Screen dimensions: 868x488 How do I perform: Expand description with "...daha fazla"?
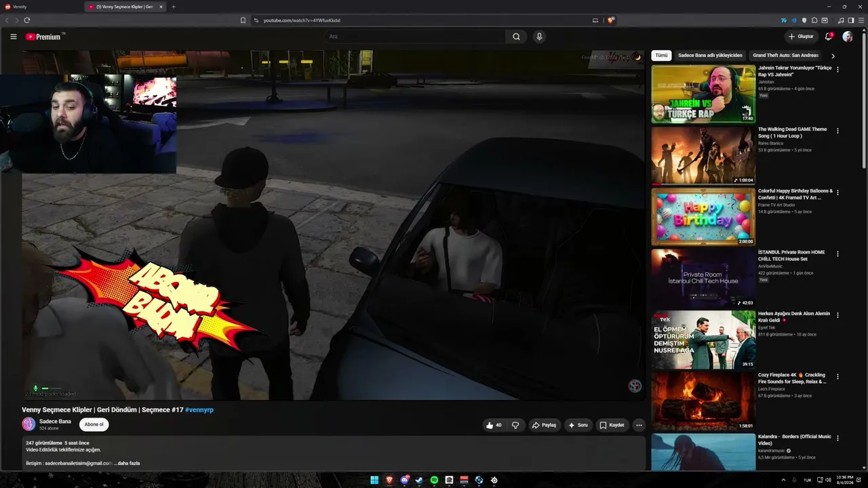pos(127,463)
